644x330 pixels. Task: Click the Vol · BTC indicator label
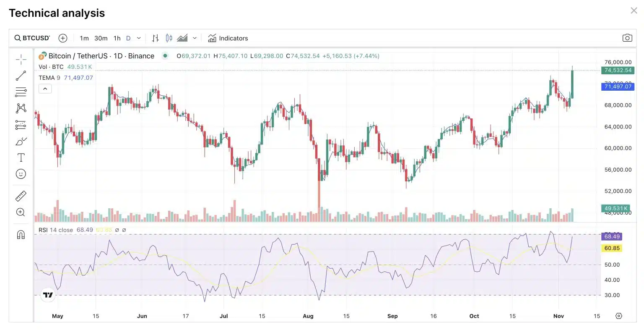[51, 67]
